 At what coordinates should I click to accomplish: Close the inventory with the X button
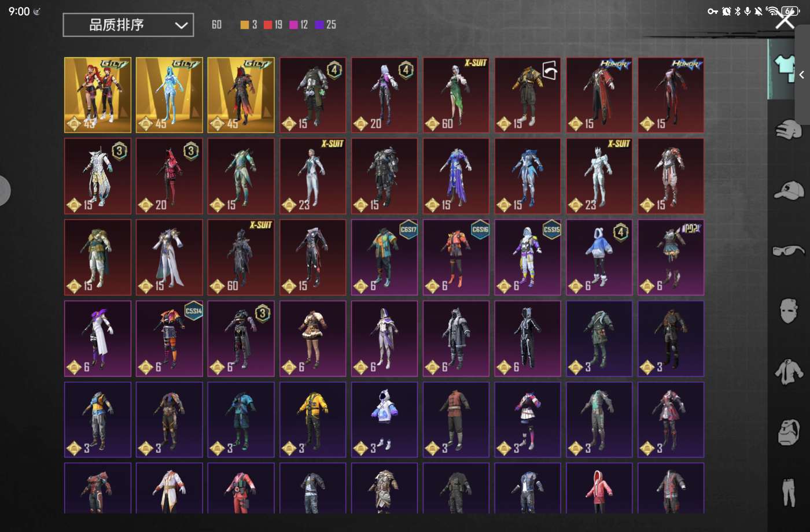[785, 20]
